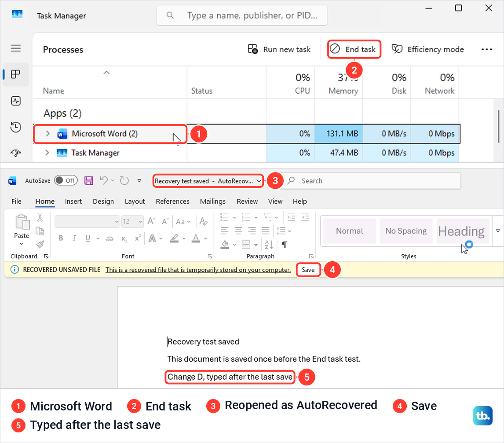
Task: Click the Paste clipboard icon
Action: click(22, 222)
